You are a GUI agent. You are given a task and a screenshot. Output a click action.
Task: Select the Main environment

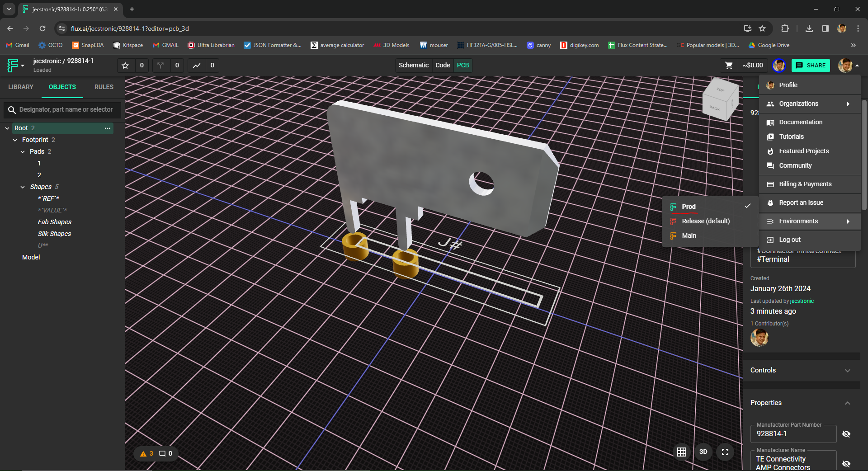point(710,235)
